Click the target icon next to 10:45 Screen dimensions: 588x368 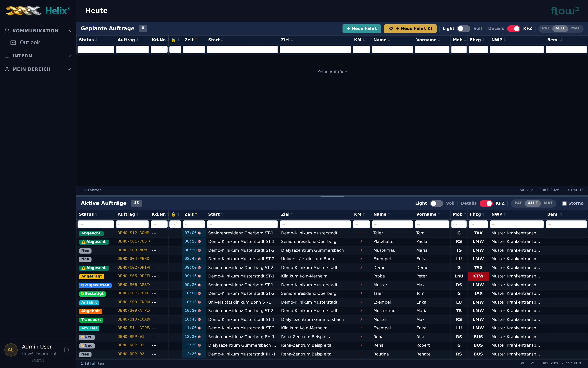tap(200, 319)
